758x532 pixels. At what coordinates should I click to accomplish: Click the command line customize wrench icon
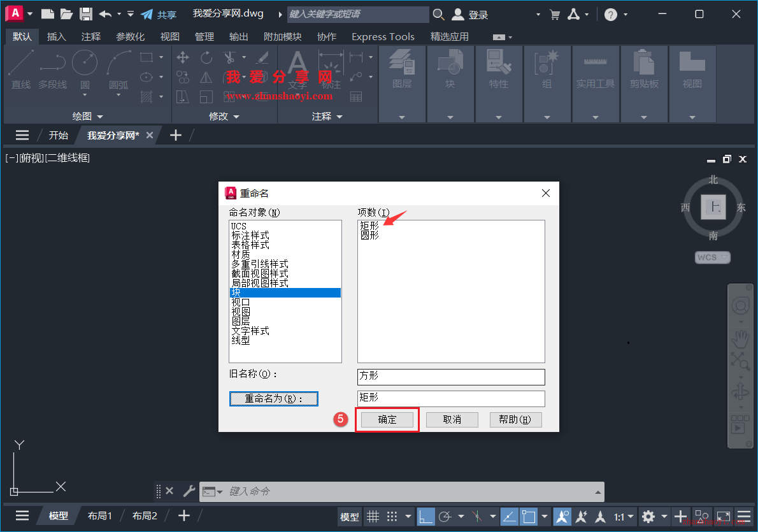click(x=189, y=491)
